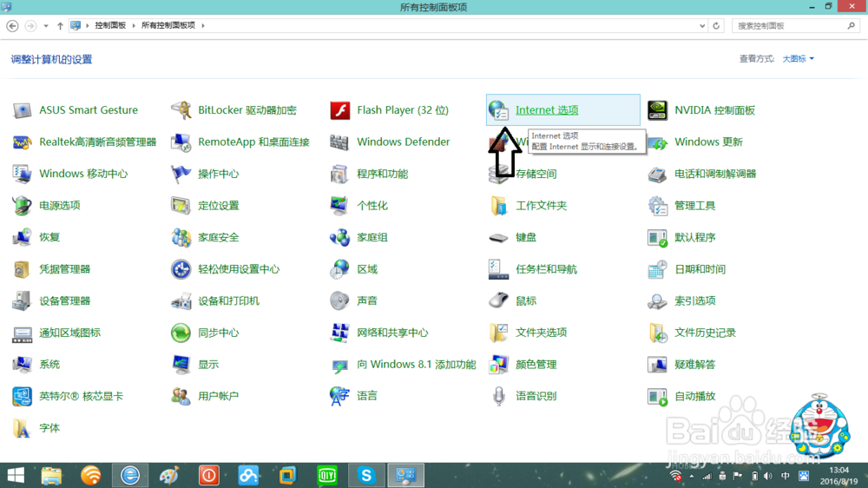Viewport: 868px width, 488px height.
Task: Open 键盘 keyboard icon
Action: [x=498, y=237]
